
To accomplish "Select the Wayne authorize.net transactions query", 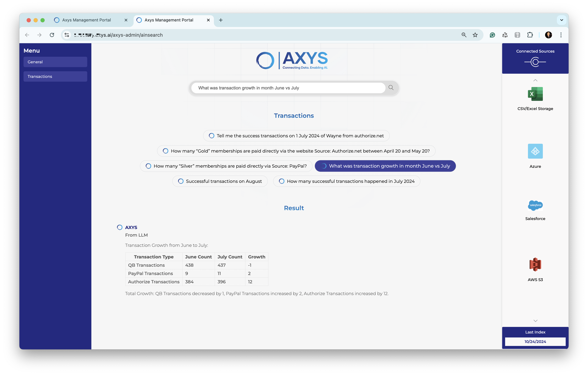I will coord(296,136).
